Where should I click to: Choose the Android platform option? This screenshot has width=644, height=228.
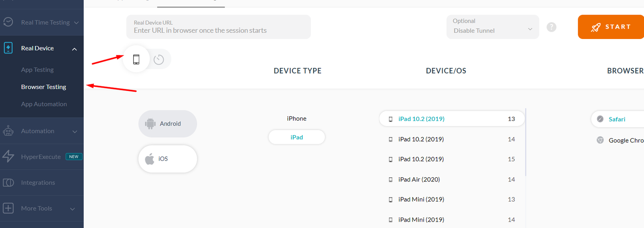(x=168, y=124)
